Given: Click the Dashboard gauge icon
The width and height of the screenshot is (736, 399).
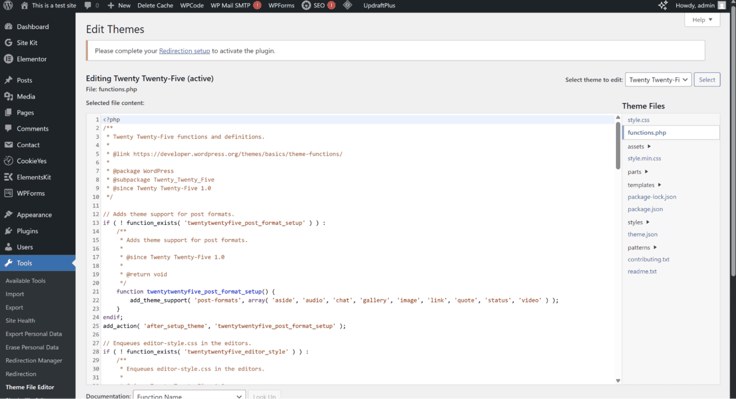Looking at the screenshot, I should pyautogui.click(x=8, y=27).
